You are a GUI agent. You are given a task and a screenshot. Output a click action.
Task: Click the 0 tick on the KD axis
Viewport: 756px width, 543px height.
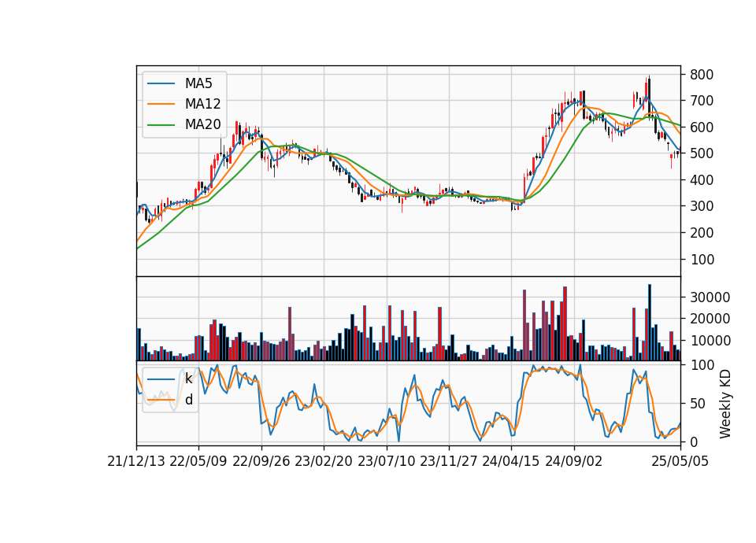pyautogui.click(x=694, y=441)
